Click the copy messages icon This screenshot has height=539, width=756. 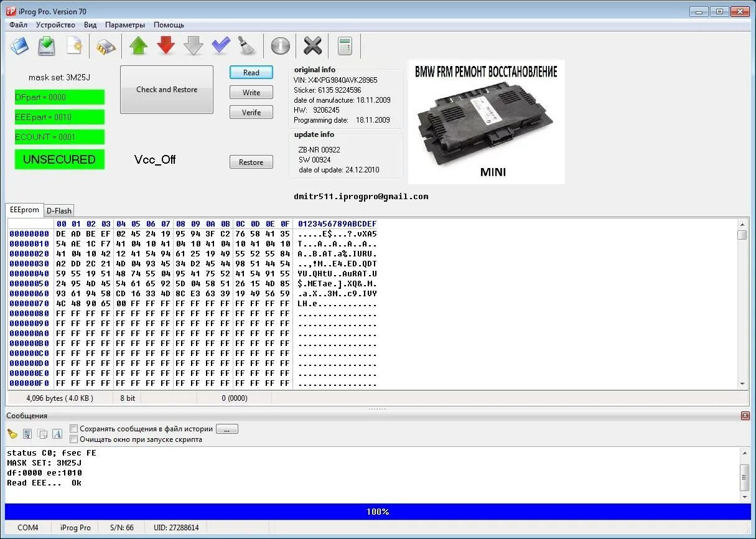[x=42, y=434]
